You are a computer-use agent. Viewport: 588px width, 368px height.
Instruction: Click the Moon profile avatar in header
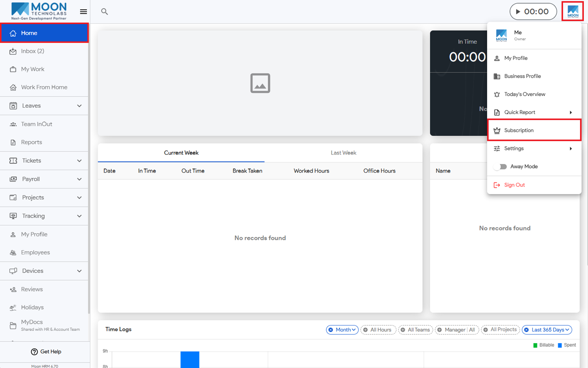[x=573, y=11]
